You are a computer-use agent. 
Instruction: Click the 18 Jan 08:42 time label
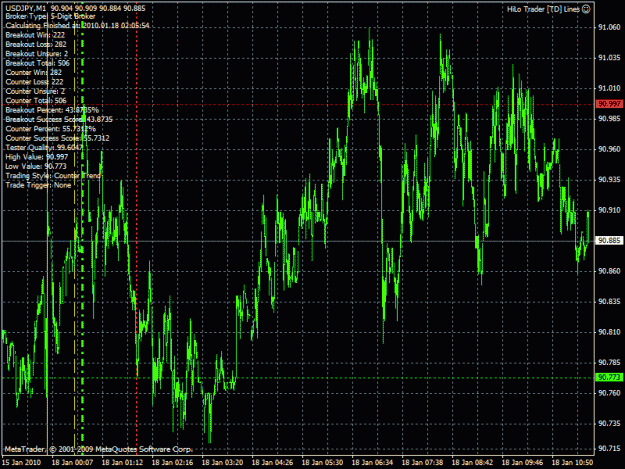tap(472, 462)
